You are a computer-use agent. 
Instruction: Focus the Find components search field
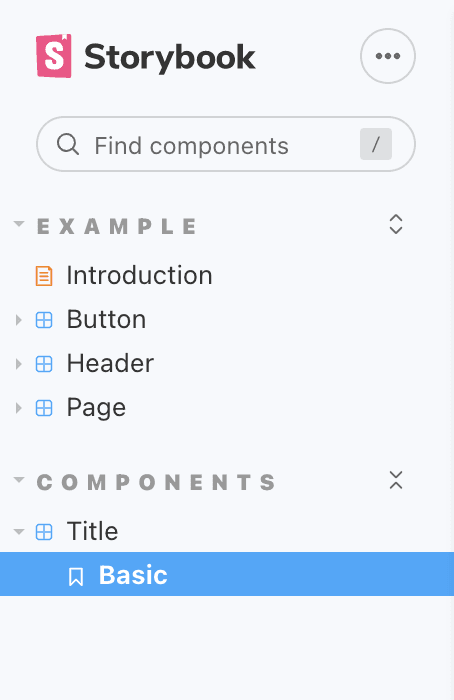point(226,144)
